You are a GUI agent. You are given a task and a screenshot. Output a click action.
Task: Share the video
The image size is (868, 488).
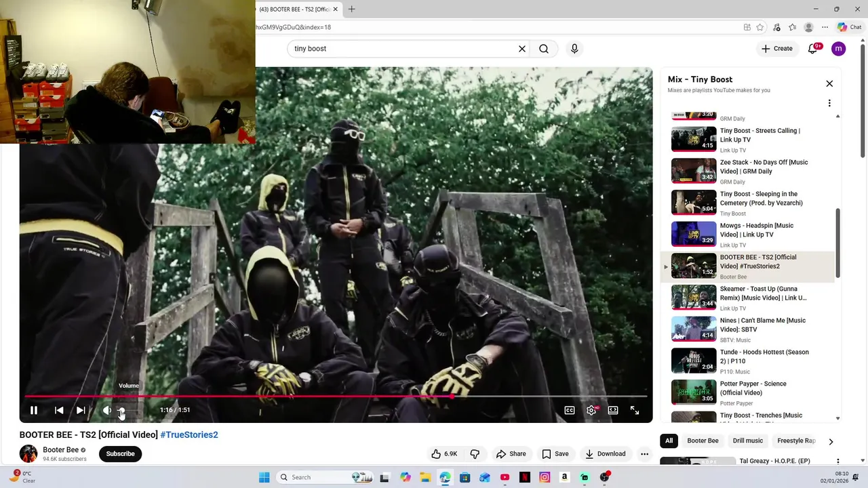coord(511,454)
